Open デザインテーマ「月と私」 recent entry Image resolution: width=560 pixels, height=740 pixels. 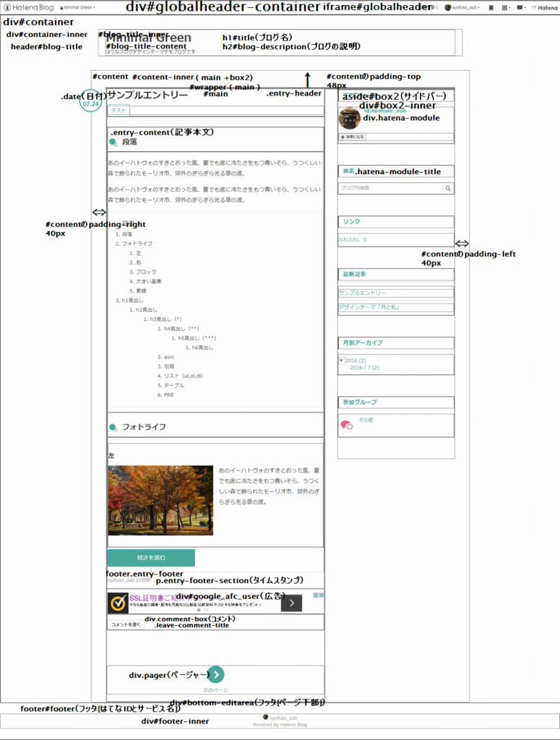(x=369, y=307)
